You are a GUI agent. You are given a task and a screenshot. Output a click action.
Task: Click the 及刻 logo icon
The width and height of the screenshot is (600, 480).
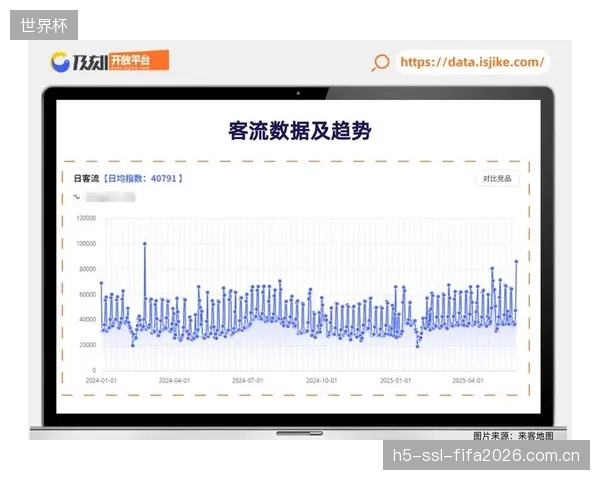(60, 62)
